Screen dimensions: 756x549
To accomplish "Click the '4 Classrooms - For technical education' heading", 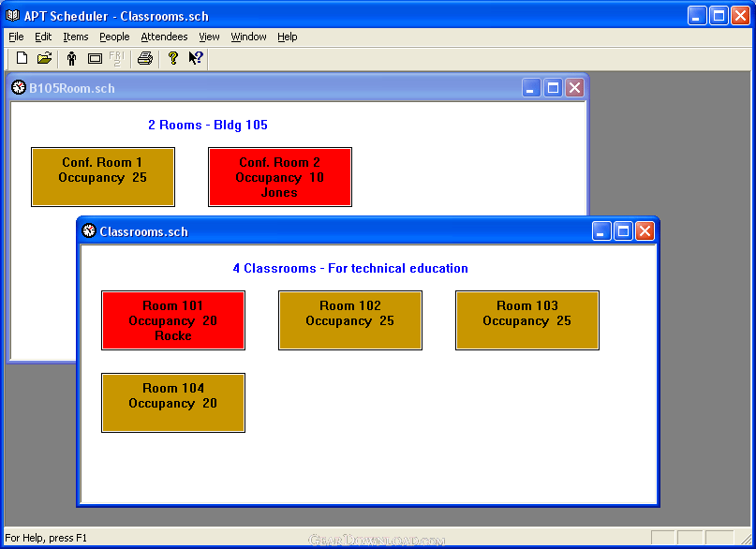I will click(x=350, y=269).
